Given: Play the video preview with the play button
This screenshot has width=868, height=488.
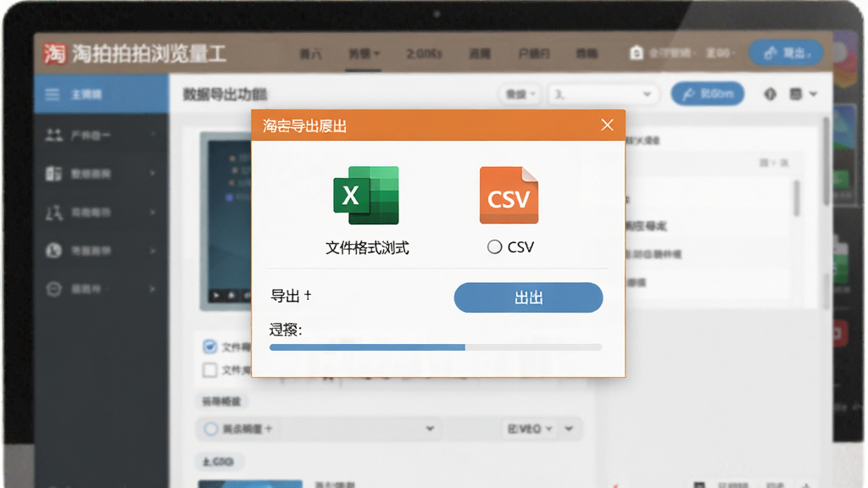Looking at the screenshot, I should [x=216, y=296].
